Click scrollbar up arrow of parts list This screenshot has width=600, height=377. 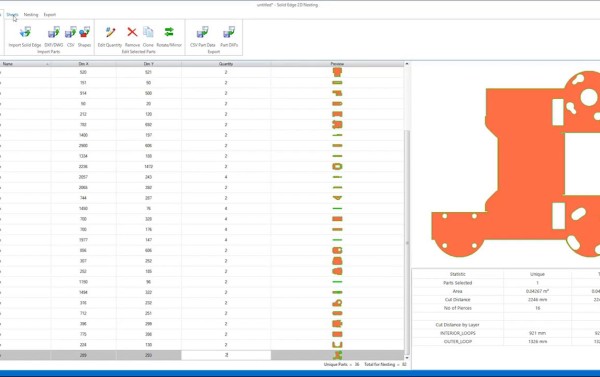click(x=407, y=64)
